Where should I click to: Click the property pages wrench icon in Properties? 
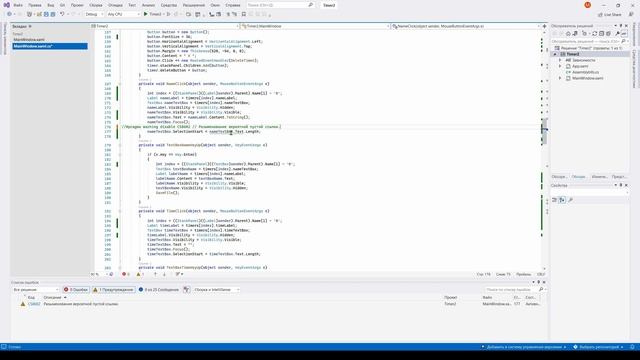tap(570, 200)
